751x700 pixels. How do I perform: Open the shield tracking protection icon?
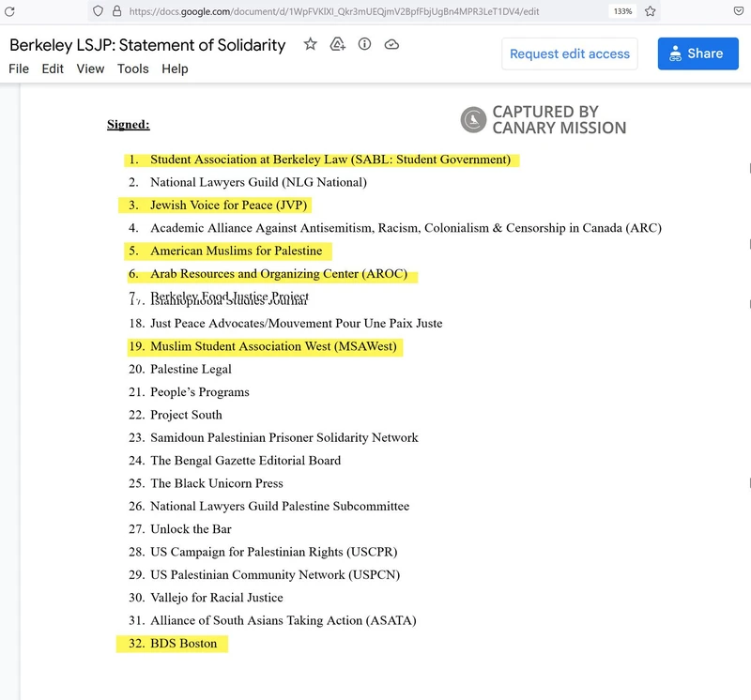(98, 11)
